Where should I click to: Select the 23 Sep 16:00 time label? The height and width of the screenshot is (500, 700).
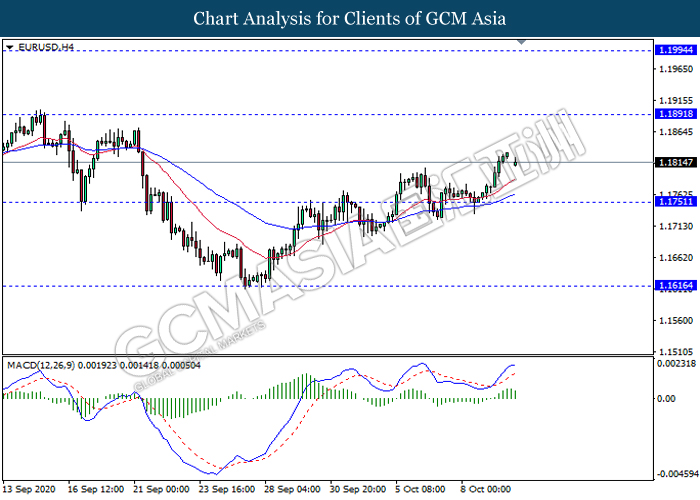[x=227, y=489]
